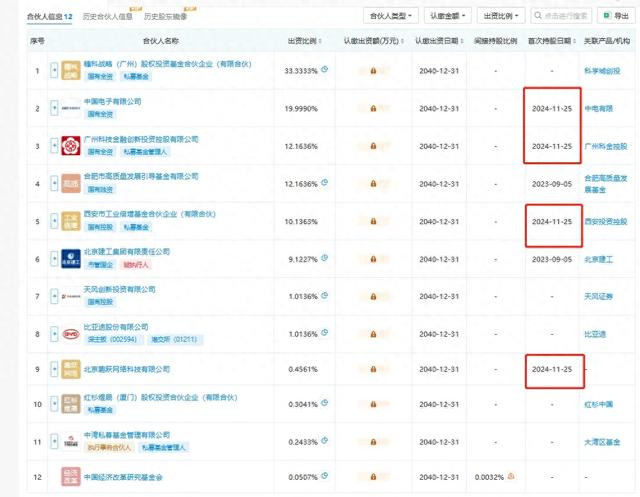The width and height of the screenshot is (640, 497).
Task: Click the lock icon in 中国电子有限公司 row
Action: [x=373, y=108]
